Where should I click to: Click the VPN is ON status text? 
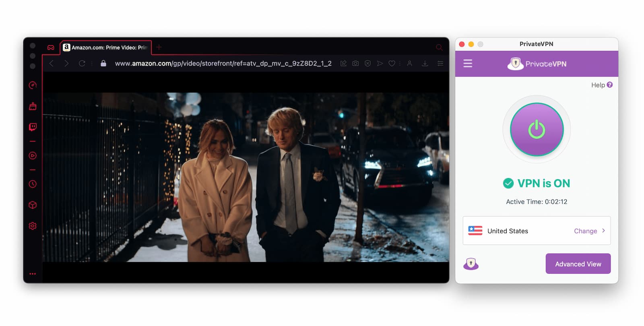pos(544,184)
